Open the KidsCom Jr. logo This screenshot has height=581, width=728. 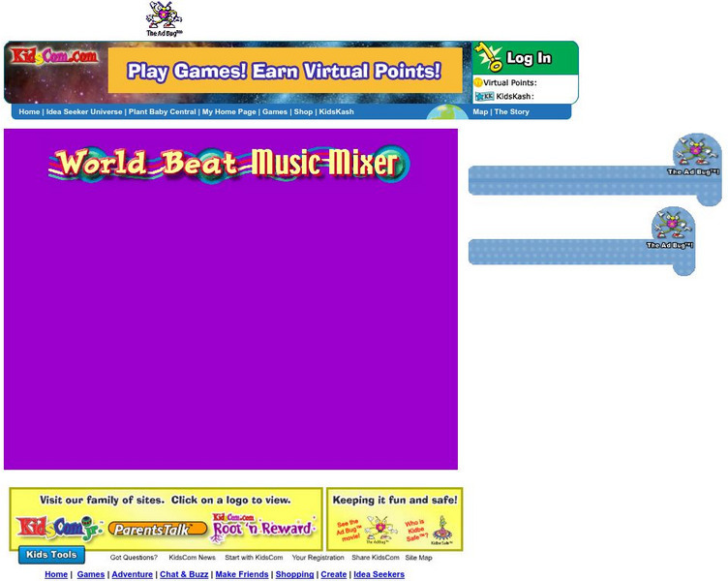click(x=58, y=529)
